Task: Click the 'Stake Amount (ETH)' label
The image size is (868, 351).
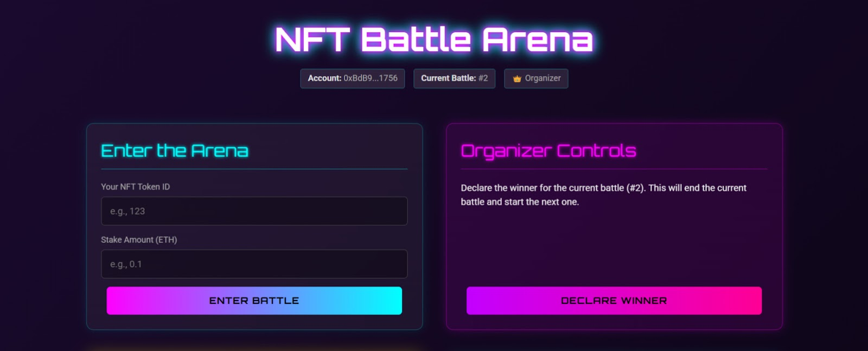Action: pyautogui.click(x=138, y=239)
